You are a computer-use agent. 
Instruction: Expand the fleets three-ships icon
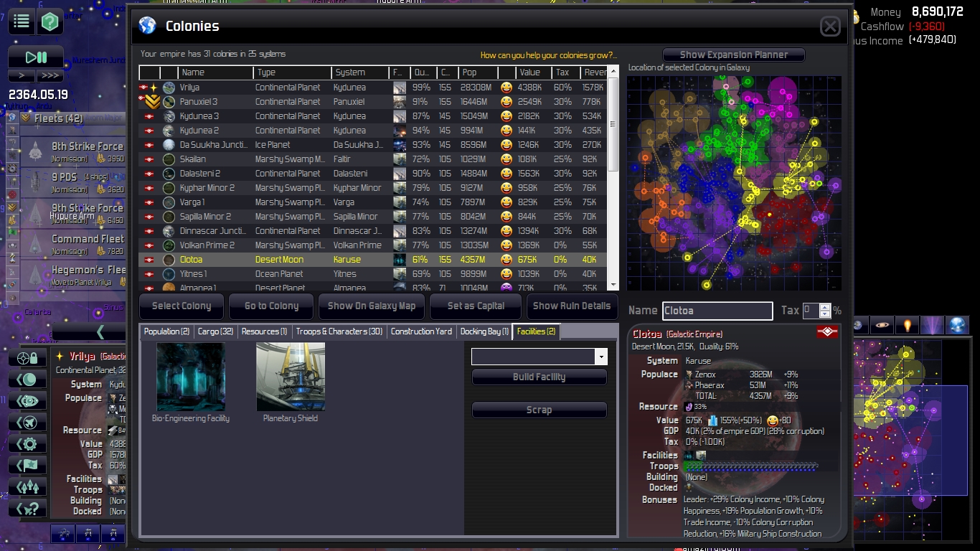[27, 486]
